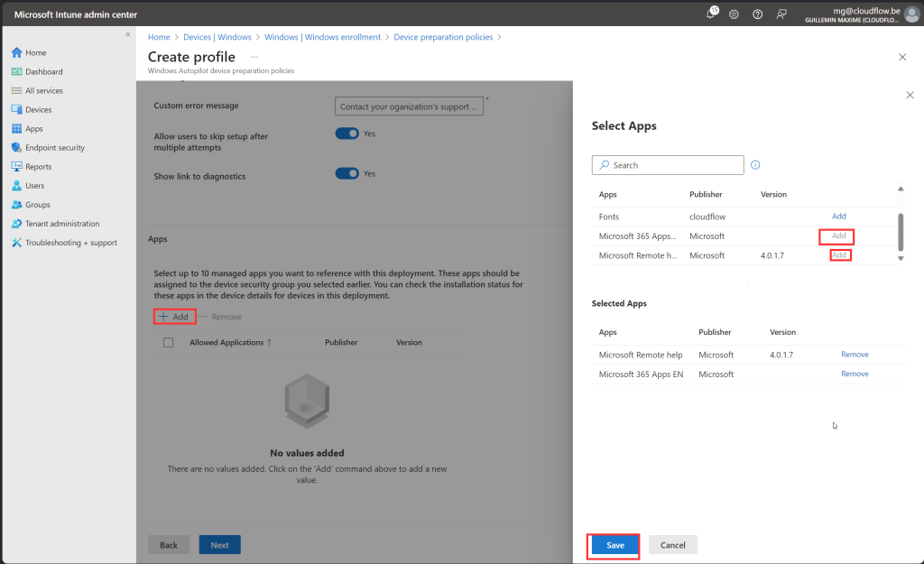Open Dashboard in the sidebar
Image resolution: width=924 pixels, height=564 pixels.
pyautogui.click(x=43, y=71)
